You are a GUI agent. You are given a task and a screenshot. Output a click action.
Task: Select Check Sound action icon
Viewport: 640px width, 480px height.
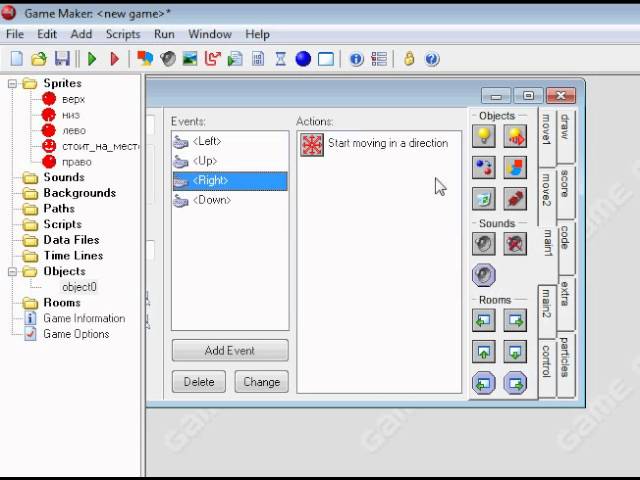tap(484, 275)
